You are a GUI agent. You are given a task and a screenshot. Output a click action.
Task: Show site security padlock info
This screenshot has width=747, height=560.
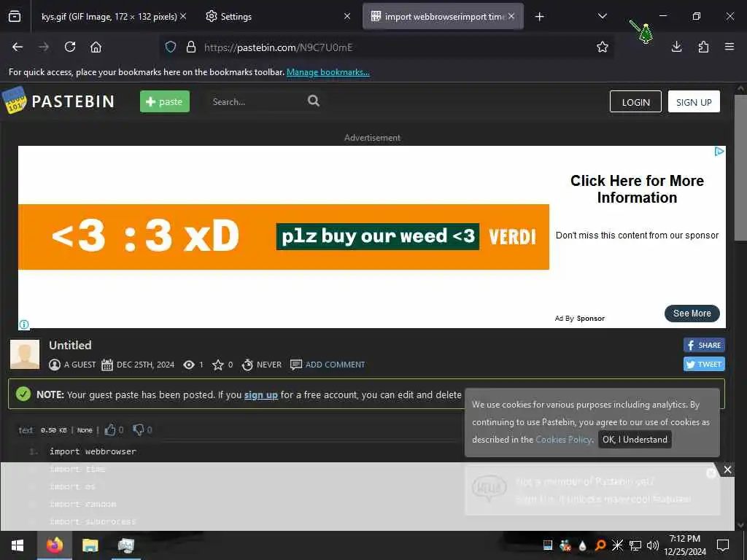pos(191,47)
